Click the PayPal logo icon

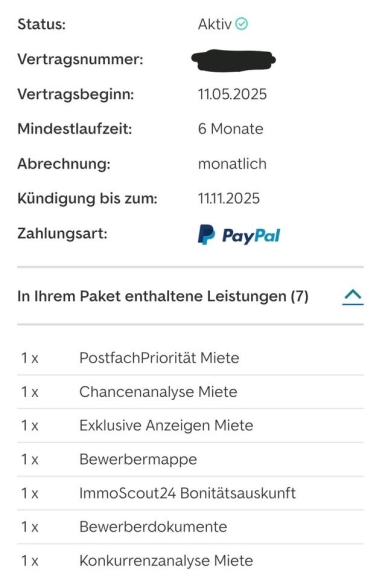239,235
